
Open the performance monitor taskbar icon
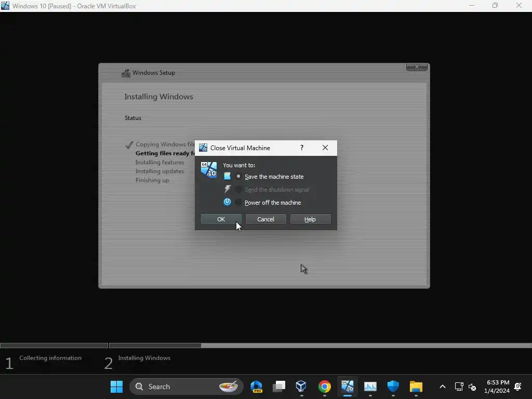point(370,387)
